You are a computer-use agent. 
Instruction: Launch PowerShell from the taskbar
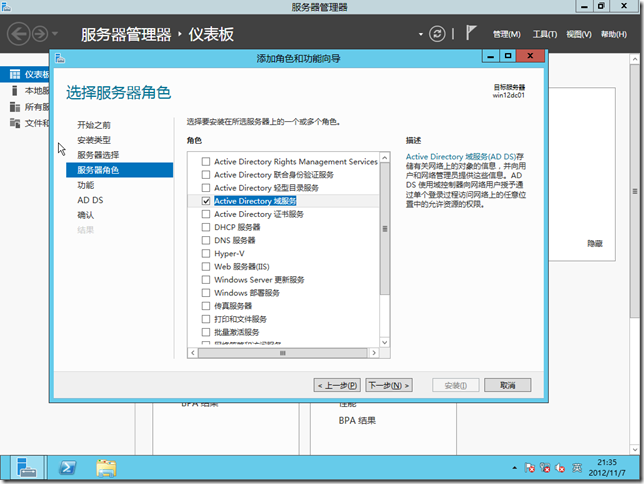tap(67, 468)
